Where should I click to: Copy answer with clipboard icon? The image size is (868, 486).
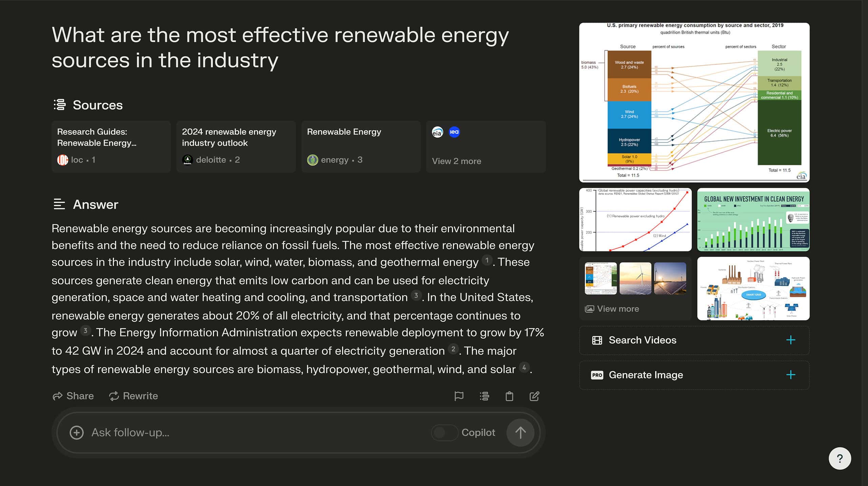[x=509, y=396]
